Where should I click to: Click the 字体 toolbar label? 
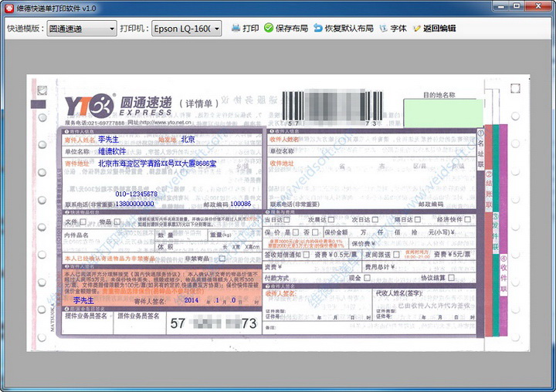tap(398, 29)
